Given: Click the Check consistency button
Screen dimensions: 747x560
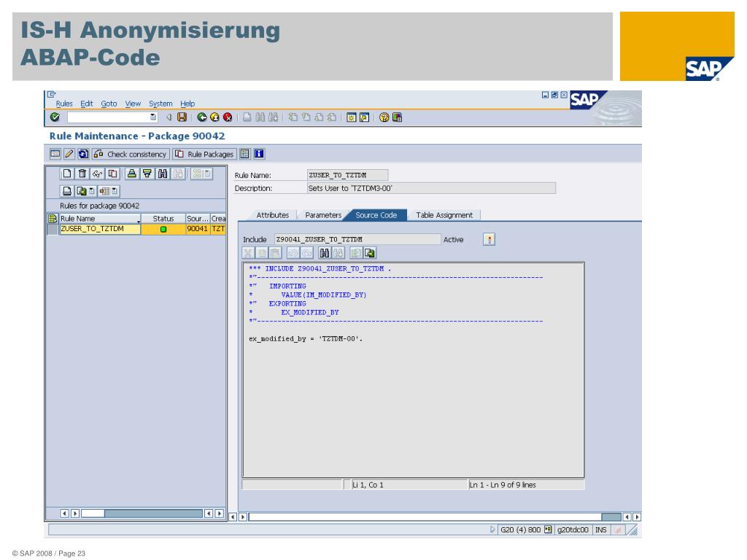Looking at the screenshot, I should [131, 154].
